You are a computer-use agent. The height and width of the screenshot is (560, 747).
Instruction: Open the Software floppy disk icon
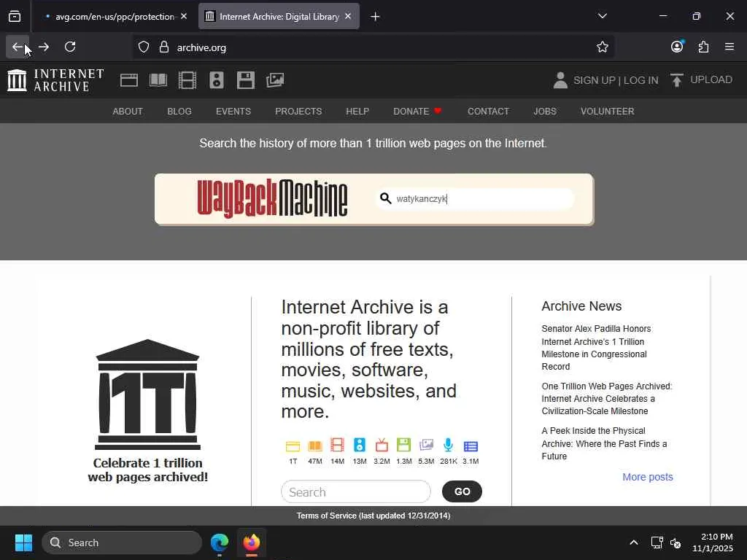pyautogui.click(x=245, y=80)
